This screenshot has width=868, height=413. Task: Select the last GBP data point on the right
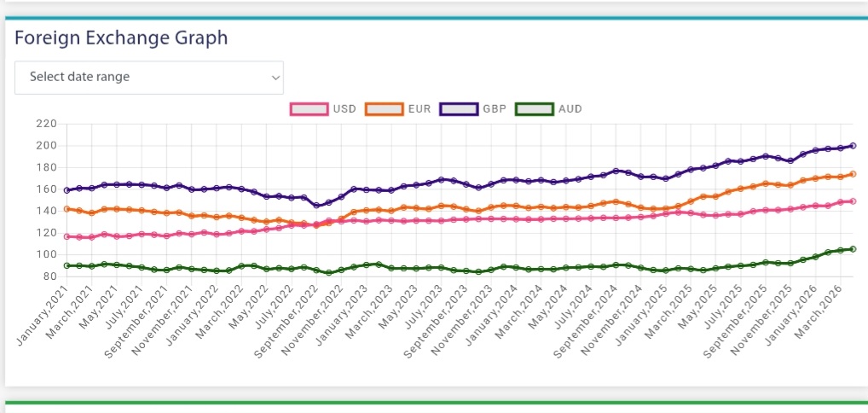(854, 145)
